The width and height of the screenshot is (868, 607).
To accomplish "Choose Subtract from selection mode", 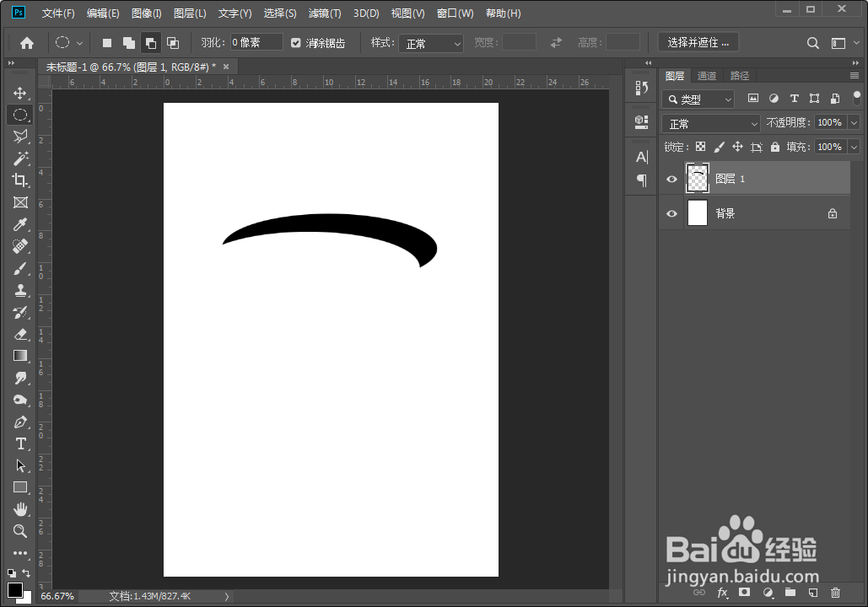I will pos(150,43).
